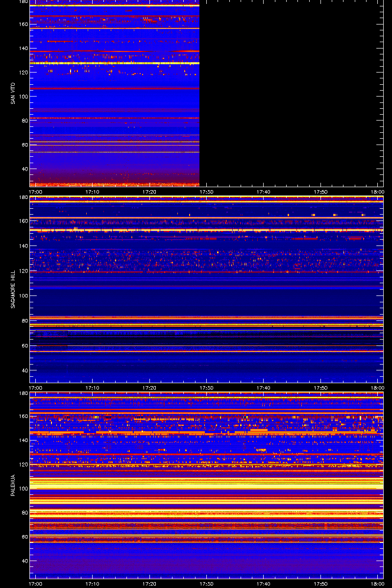Click the 180 frequency label on Palehua axis

[23, 394]
